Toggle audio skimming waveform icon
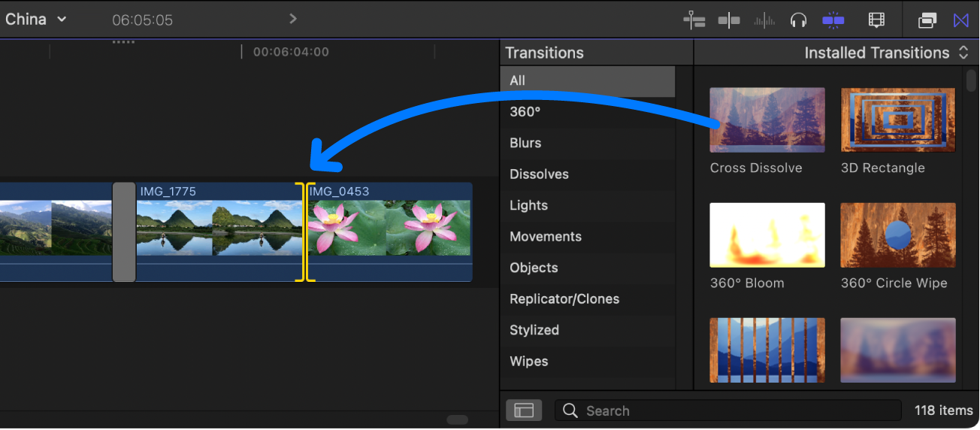This screenshot has height=430, width=980. (764, 20)
